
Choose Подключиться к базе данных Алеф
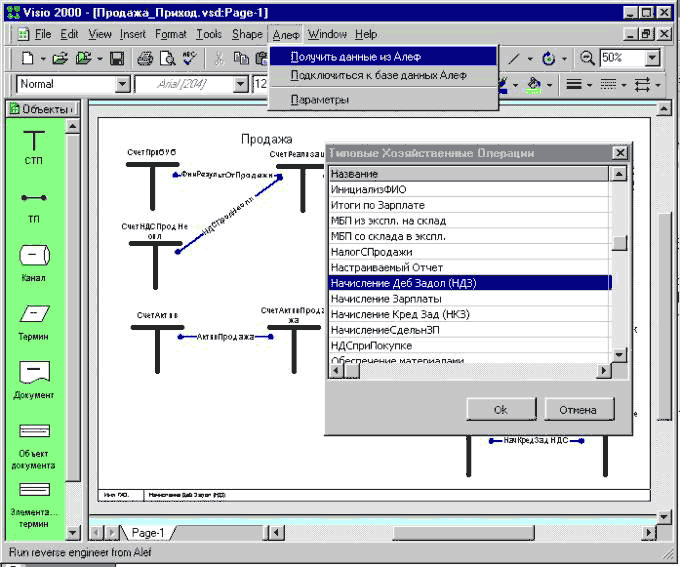click(x=383, y=75)
